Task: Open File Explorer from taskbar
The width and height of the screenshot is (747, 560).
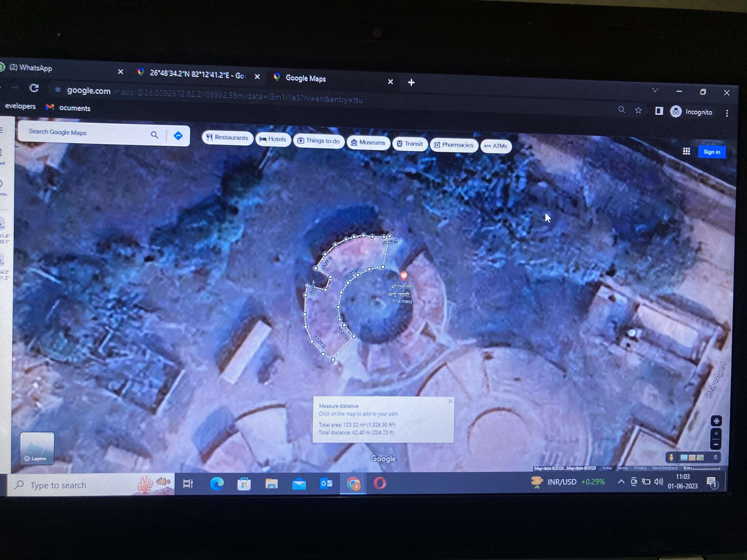Action: (272, 484)
